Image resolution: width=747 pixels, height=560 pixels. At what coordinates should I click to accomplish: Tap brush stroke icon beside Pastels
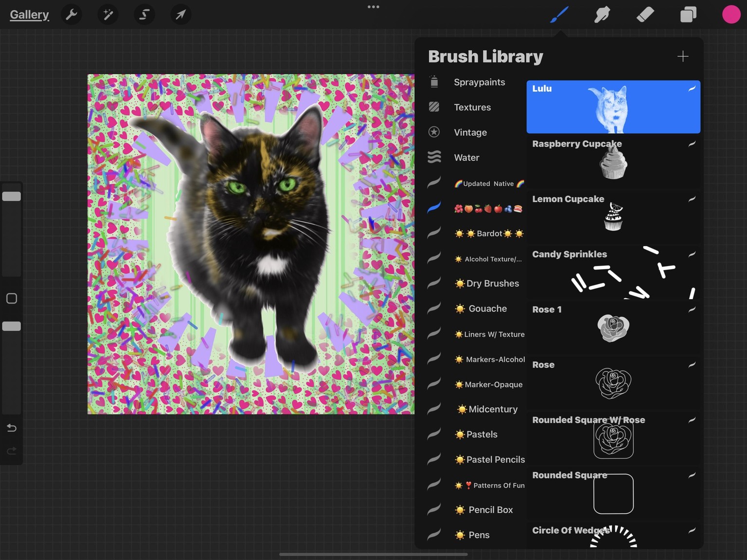click(x=434, y=434)
